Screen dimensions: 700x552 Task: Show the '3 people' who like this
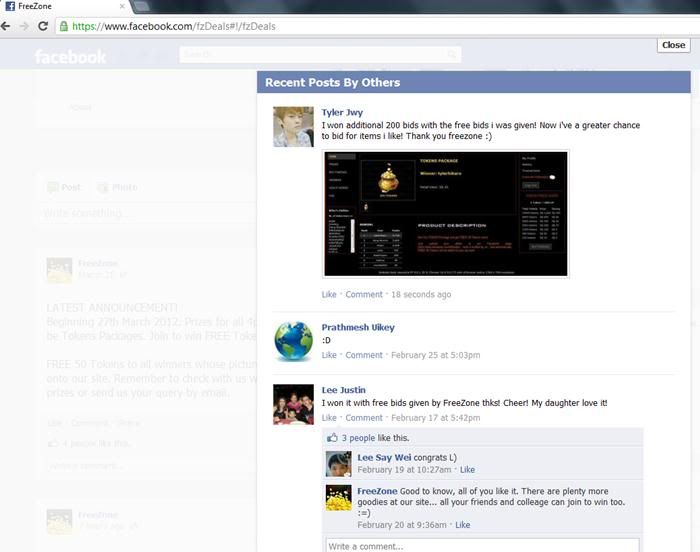(x=358, y=438)
